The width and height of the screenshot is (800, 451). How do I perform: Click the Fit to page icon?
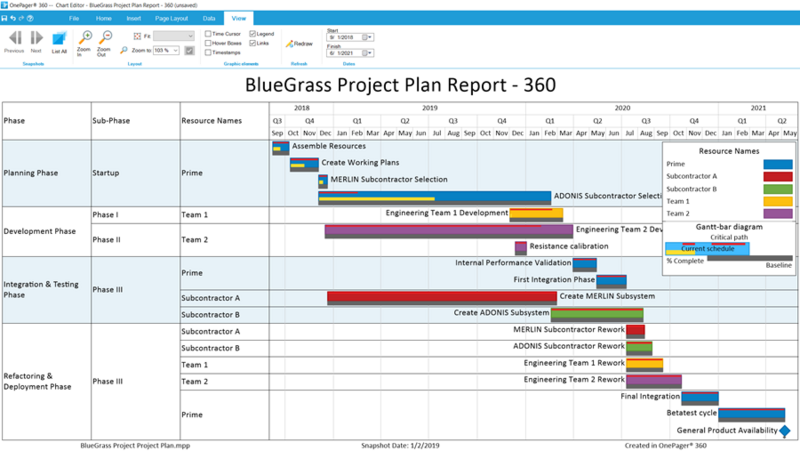137,36
